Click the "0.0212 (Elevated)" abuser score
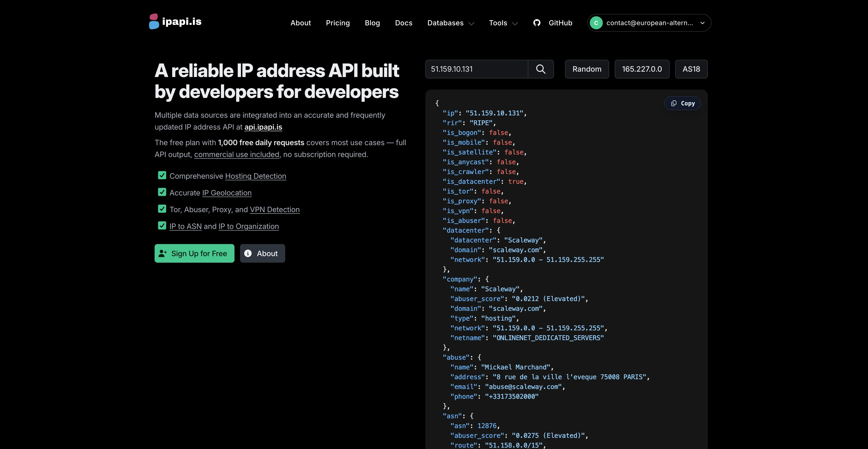The width and height of the screenshot is (868, 449). [x=548, y=299]
